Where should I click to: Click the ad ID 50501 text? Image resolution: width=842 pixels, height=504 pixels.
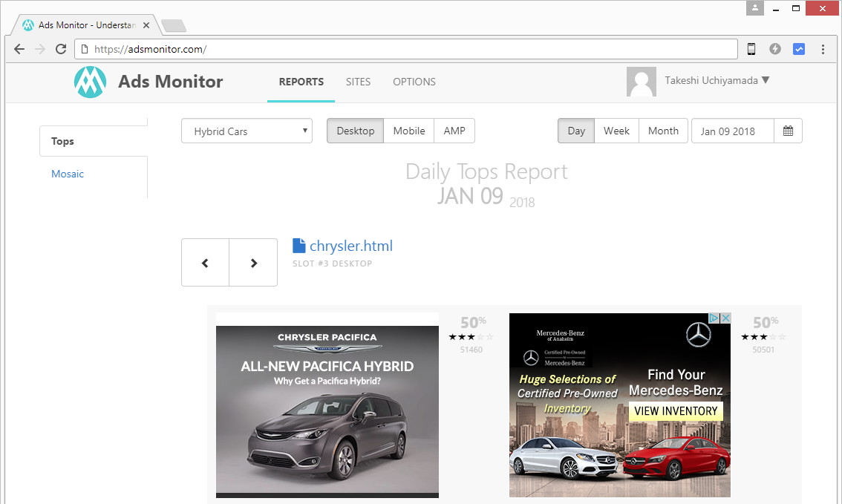pyautogui.click(x=763, y=350)
